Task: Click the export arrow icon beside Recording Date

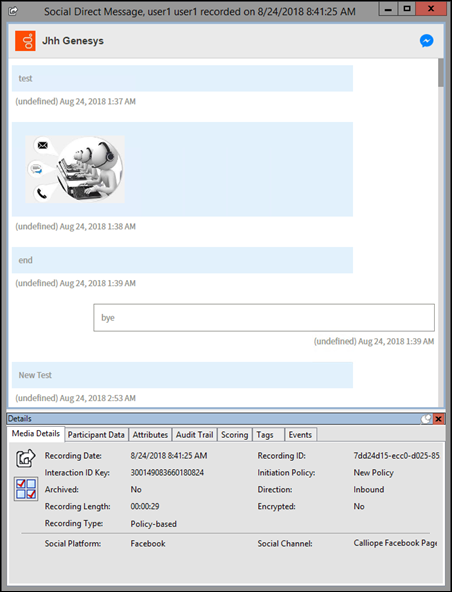Action: [x=25, y=458]
